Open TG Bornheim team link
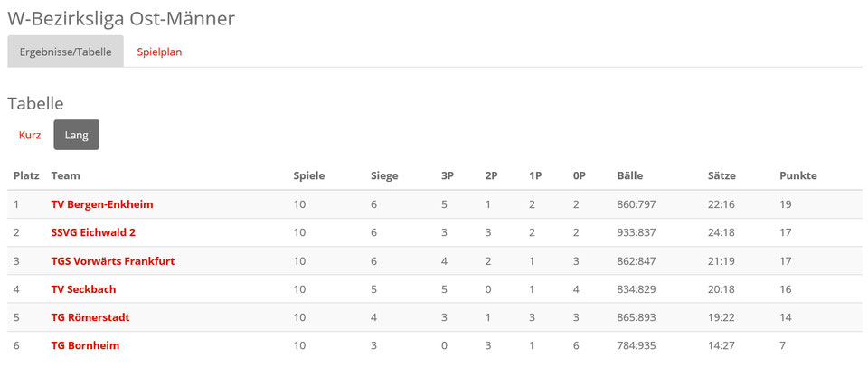 click(x=85, y=346)
